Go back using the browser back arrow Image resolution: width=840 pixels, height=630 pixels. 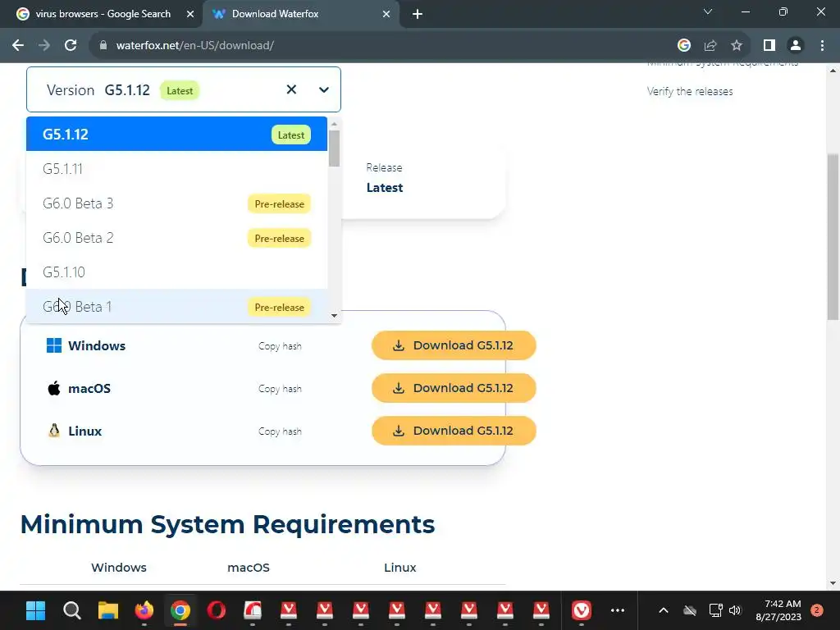[x=18, y=46]
